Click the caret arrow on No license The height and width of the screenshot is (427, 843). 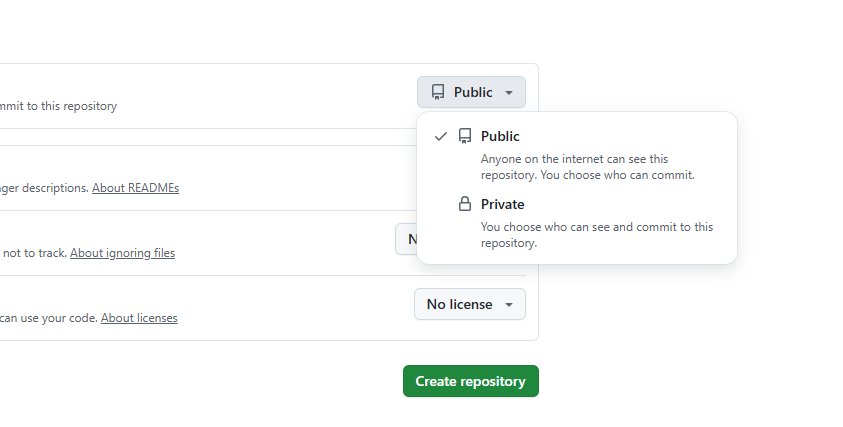coord(509,305)
